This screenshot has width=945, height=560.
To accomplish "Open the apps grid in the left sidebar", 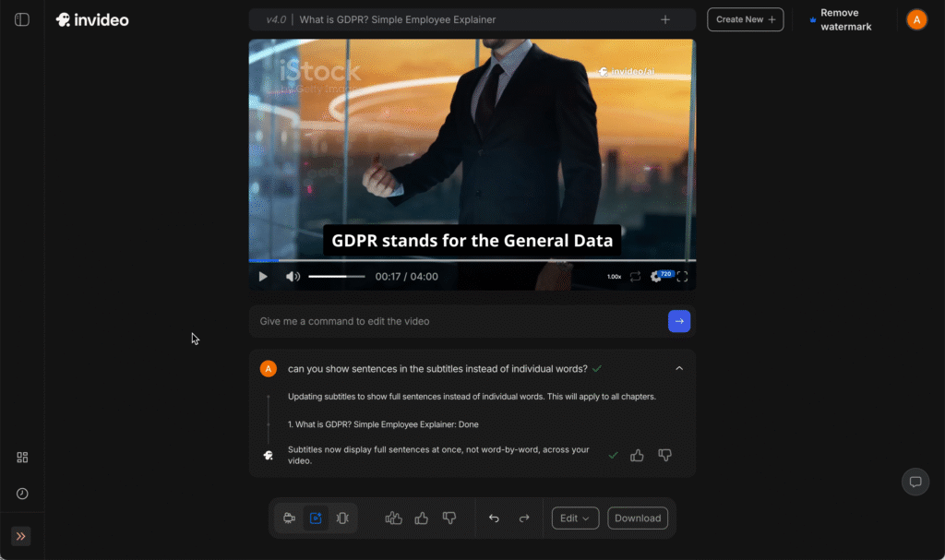I will [x=22, y=457].
